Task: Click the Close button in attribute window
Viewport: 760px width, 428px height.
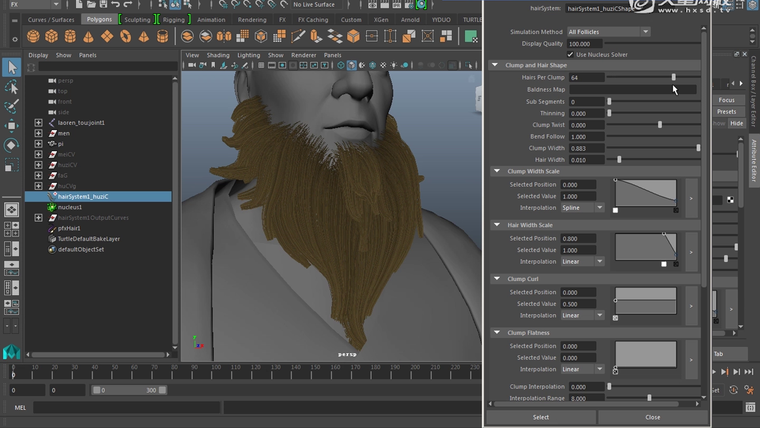Action: pos(652,417)
